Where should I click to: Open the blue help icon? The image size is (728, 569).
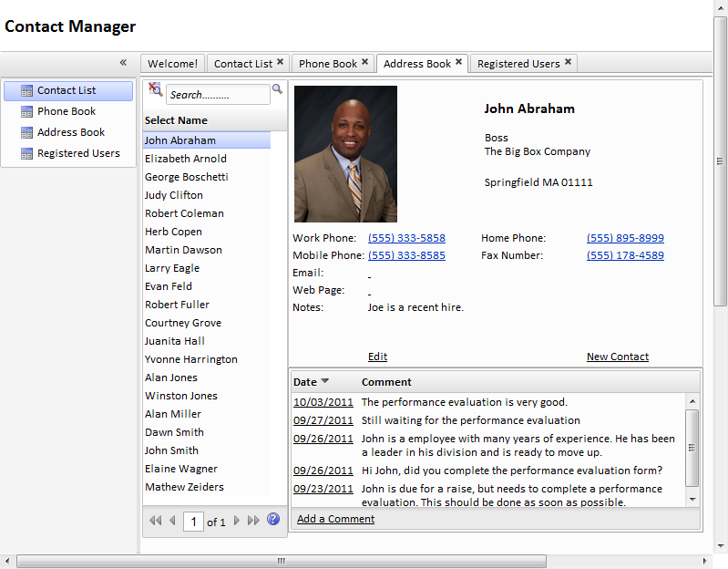click(x=273, y=519)
